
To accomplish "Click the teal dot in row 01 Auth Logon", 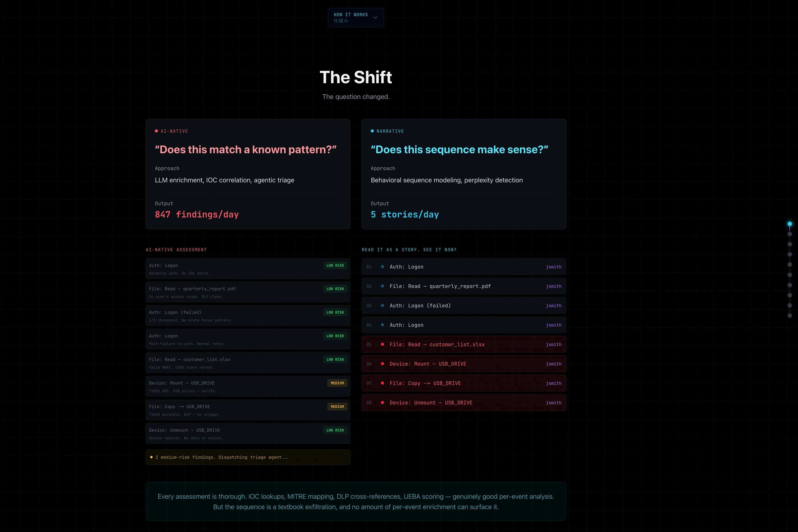I will 382,267.
